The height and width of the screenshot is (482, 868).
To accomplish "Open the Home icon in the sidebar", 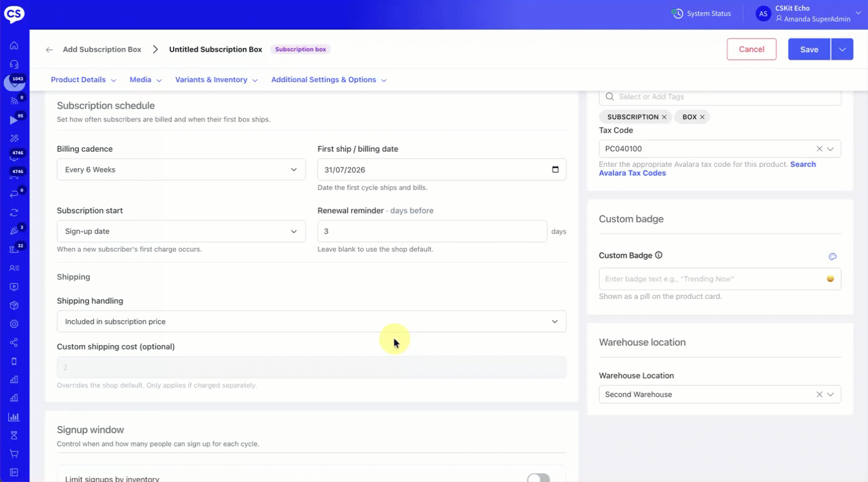I will pos(14,45).
